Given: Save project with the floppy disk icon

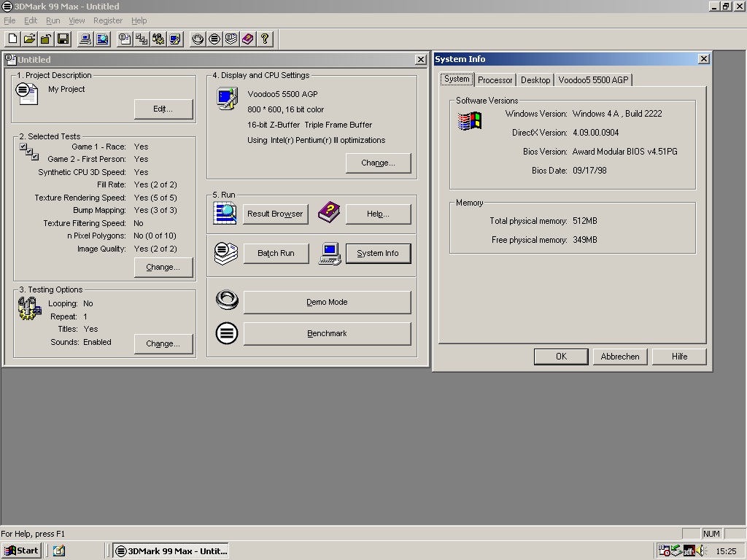Looking at the screenshot, I should point(63,39).
